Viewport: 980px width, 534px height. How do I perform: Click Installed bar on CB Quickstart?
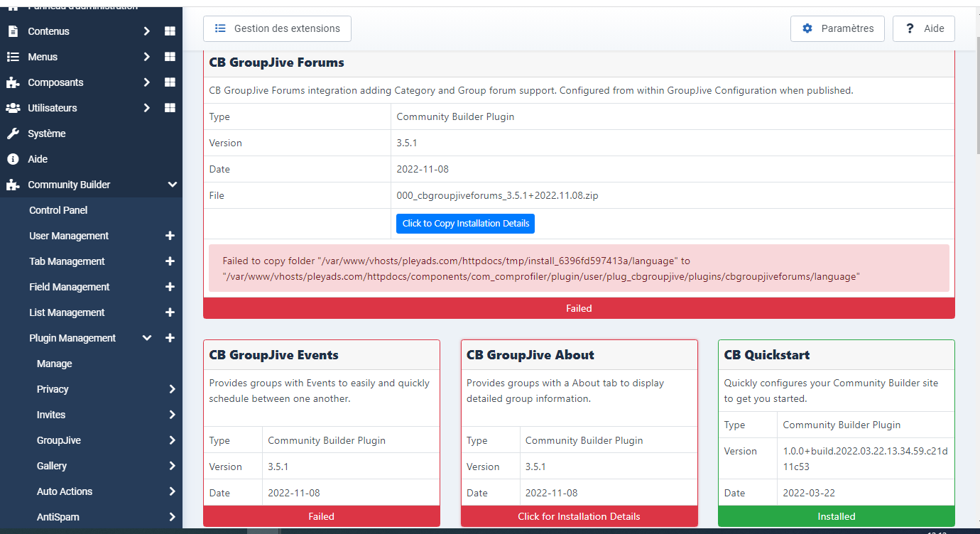(837, 516)
